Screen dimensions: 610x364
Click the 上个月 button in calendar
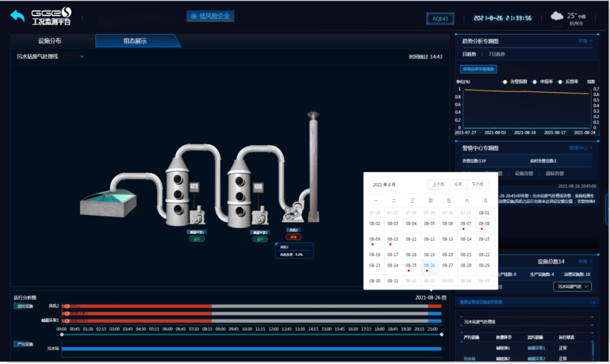pyautogui.click(x=438, y=185)
